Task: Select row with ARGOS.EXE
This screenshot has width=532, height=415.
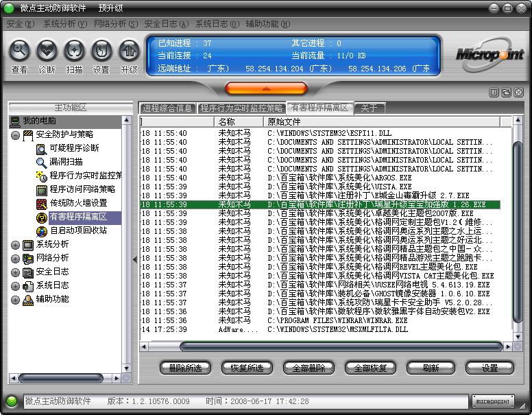Action: (x=320, y=178)
